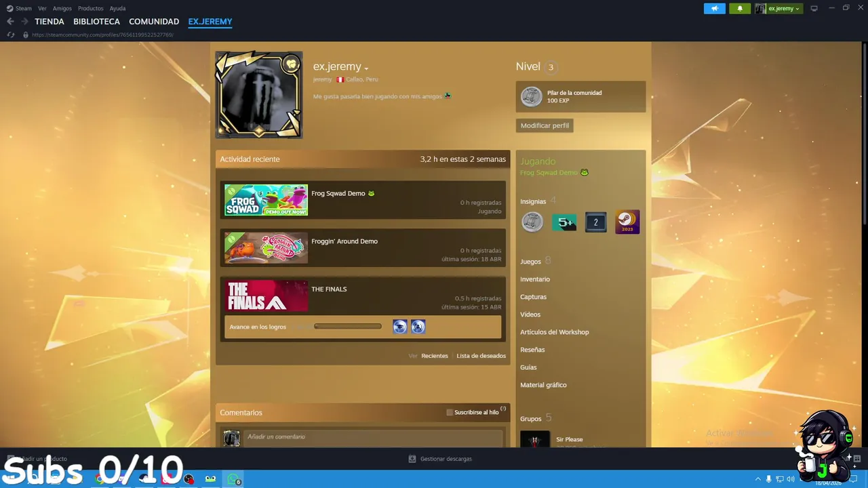
Task: Open the Inventario link
Action: [535, 279]
